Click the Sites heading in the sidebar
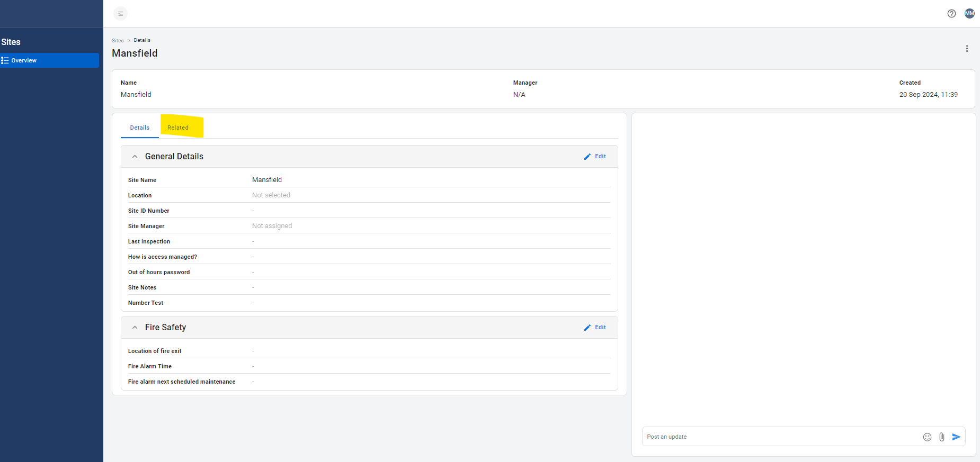Viewport: 980px width, 462px height. coord(11,42)
